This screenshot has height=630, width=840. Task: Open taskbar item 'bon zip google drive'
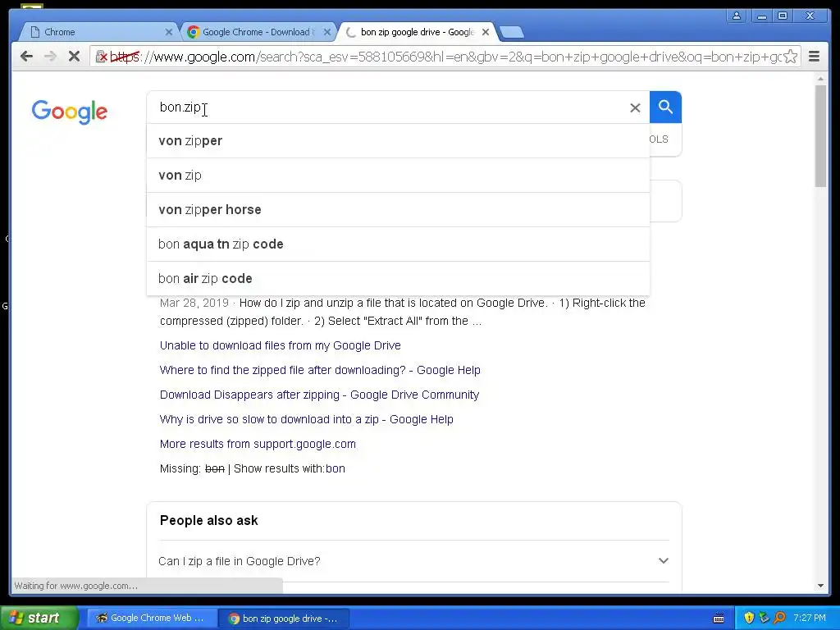284,619
